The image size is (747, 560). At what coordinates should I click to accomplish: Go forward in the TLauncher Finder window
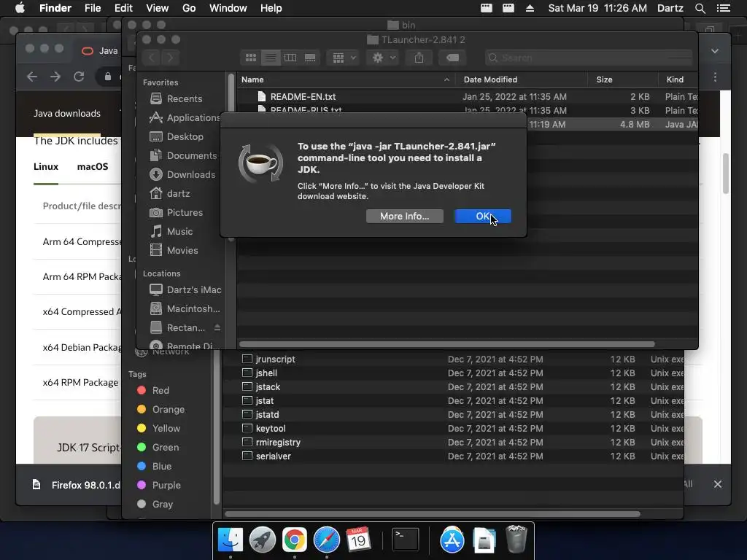pos(171,58)
